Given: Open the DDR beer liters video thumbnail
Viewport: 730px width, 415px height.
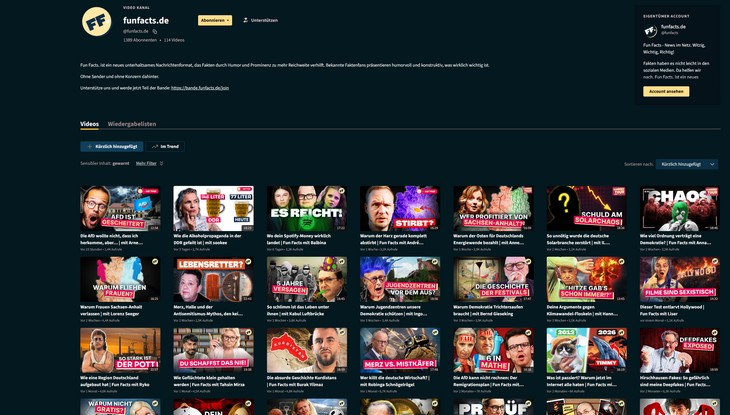Looking at the screenshot, I should coord(213,208).
